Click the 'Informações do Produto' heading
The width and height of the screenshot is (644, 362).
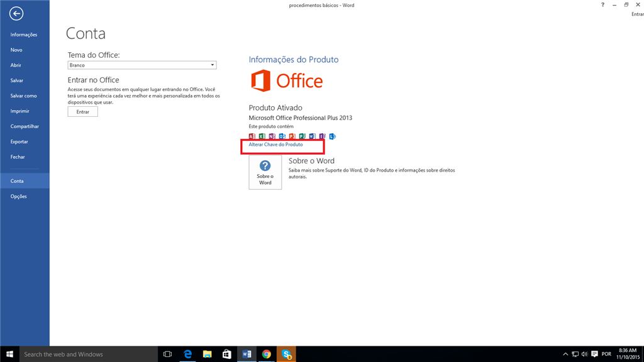pyautogui.click(x=294, y=60)
